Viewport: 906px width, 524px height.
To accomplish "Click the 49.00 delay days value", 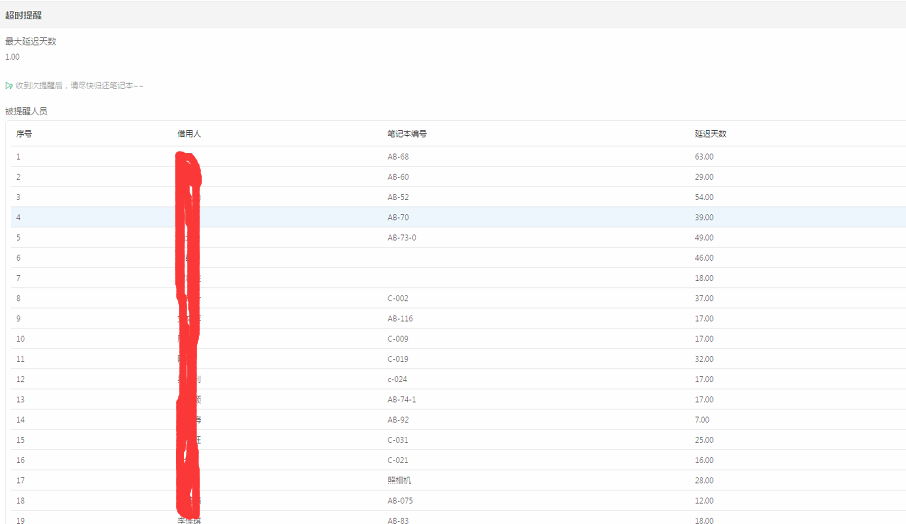I will pyautogui.click(x=704, y=237).
